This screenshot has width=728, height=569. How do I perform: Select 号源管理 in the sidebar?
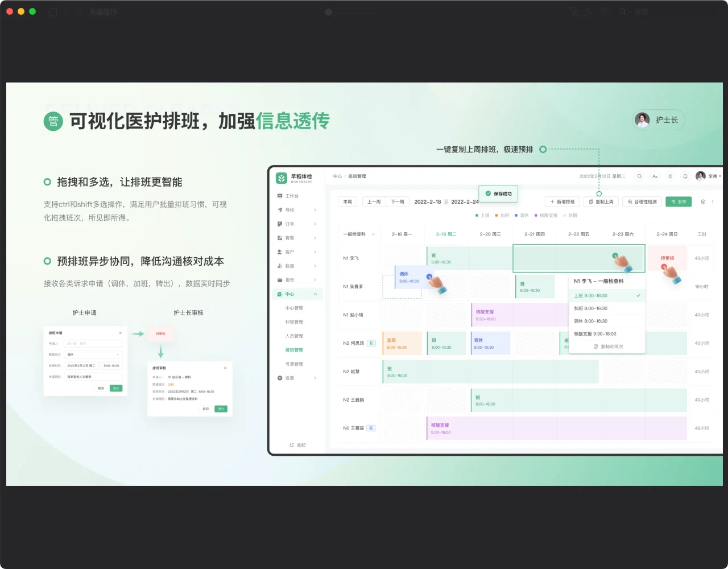294,364
